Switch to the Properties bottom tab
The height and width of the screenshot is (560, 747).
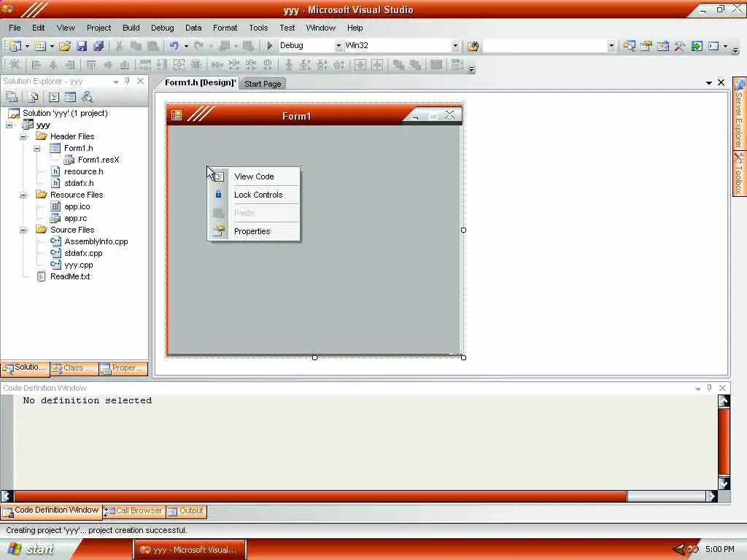click(x=123, y=368)
